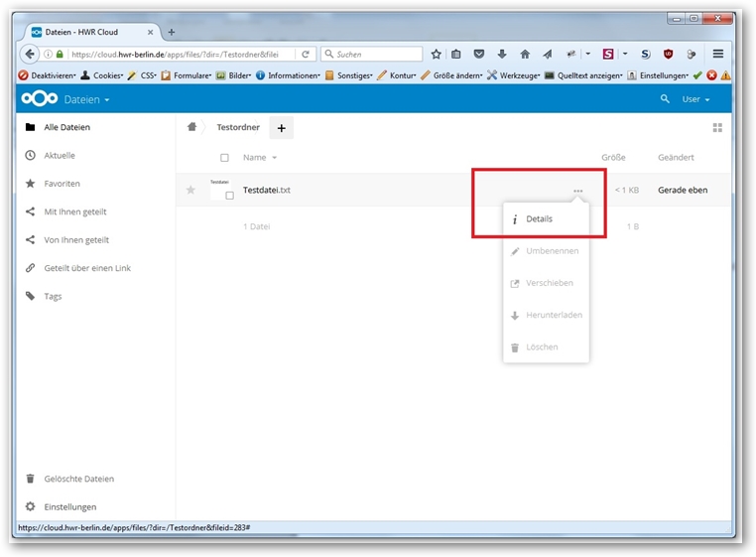Click Quelltext anzeigen toolbar item
Screen dimensions: 756x557
point(583,75)
